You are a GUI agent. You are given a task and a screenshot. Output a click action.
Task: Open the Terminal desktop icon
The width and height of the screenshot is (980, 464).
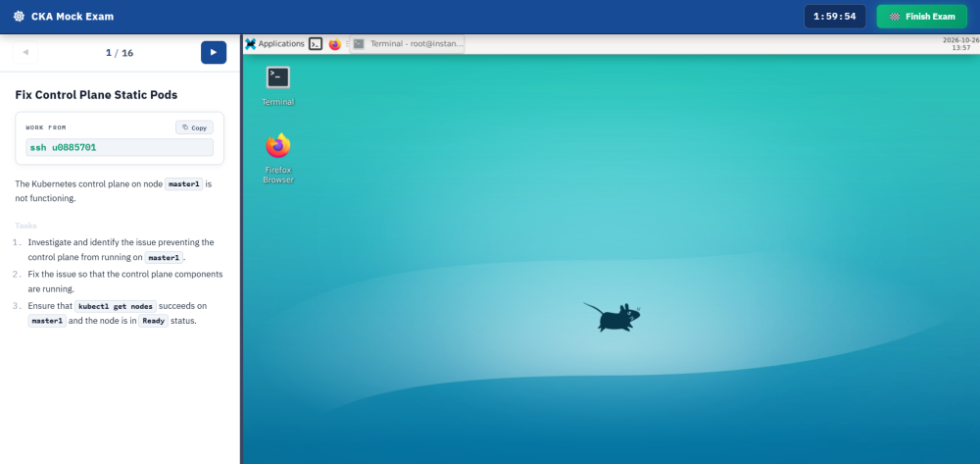click(x=277, y=86)
